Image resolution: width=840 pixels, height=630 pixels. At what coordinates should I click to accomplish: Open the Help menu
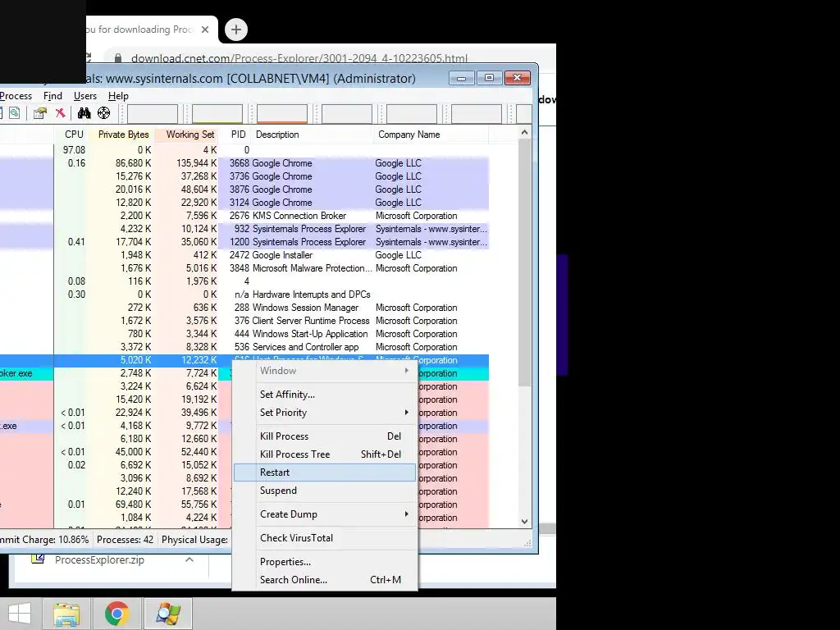118,96
